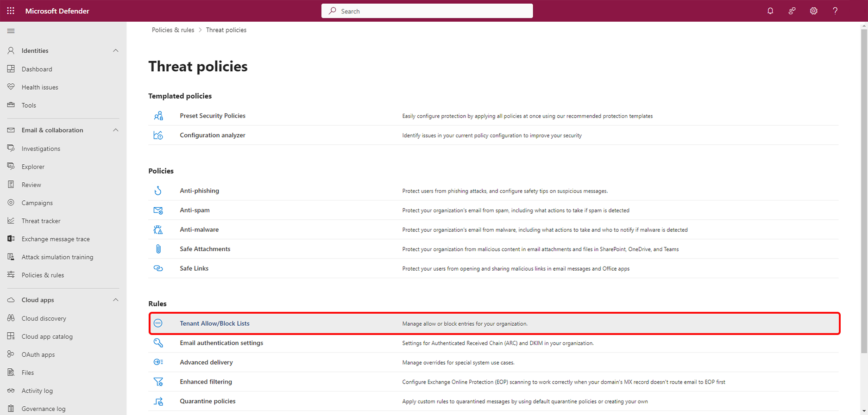Click the Anti-phishing hook icon
Viewport: 868px width, 415px height.
click(158, 191)
